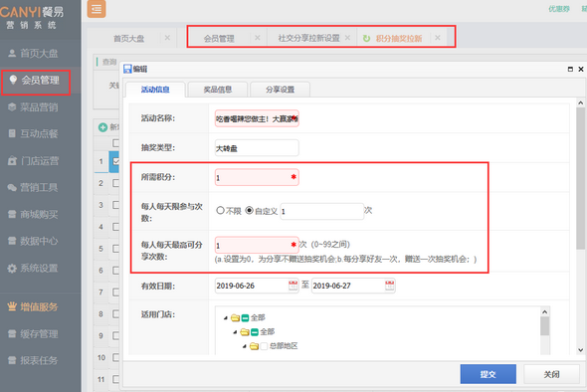Check the 总部地区 checkbox

click(264, 346)
